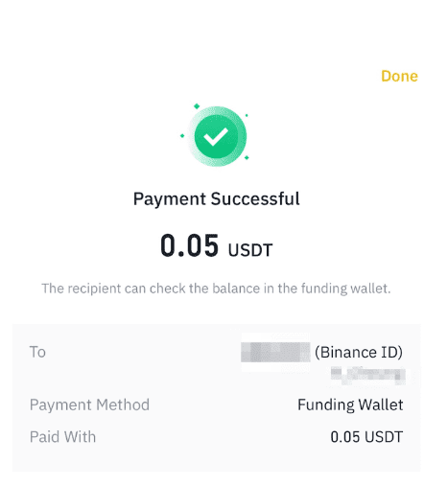Click the USDT currency label beside amount

[250, 250]
